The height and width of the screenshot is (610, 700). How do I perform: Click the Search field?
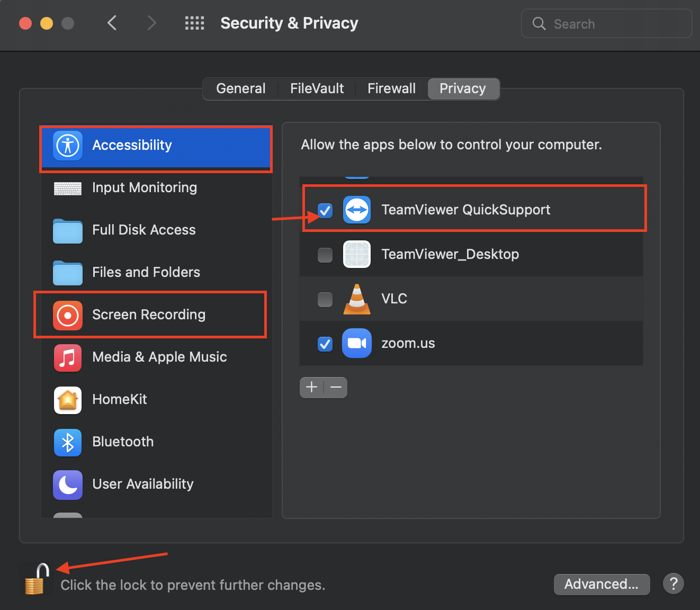(606, 23)
